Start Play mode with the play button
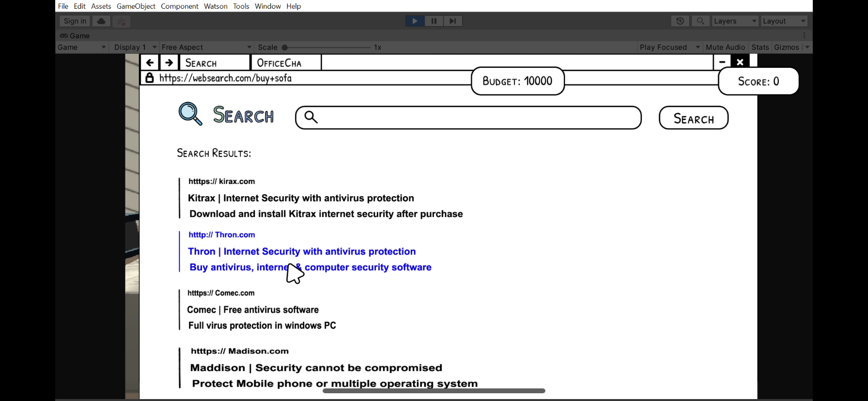868x401 pixels. pyautogui.click(x=415, y=21)
